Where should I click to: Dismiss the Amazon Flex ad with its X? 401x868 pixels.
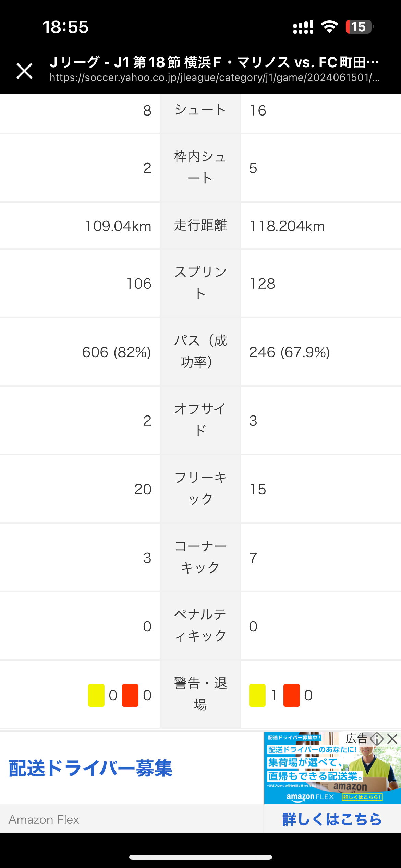pyautogui.click(x=392, y=738)
